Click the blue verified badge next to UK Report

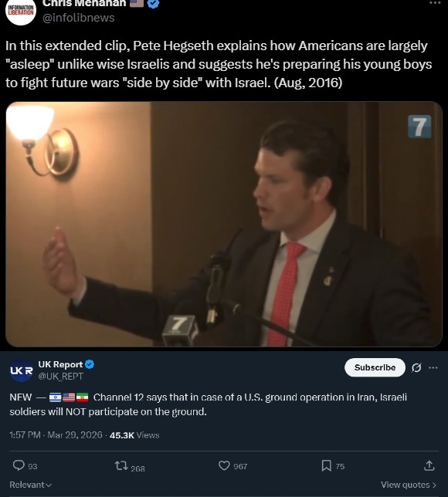[x=90, y=364]
